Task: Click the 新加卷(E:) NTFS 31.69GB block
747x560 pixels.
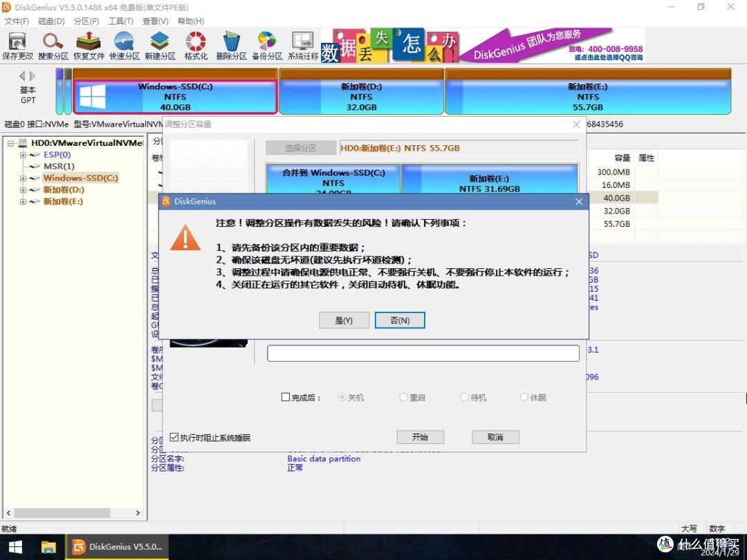Action: tap(490, 178)
